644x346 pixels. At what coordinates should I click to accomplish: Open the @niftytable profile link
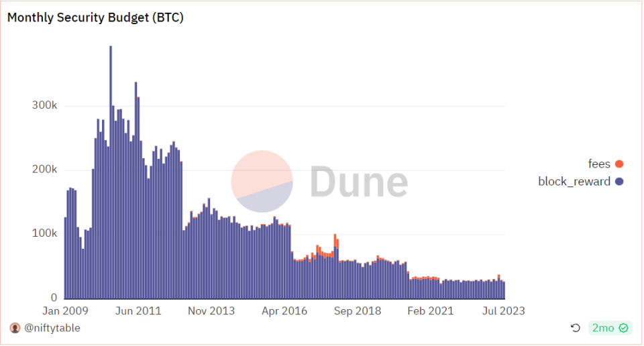tap(52, 328)
